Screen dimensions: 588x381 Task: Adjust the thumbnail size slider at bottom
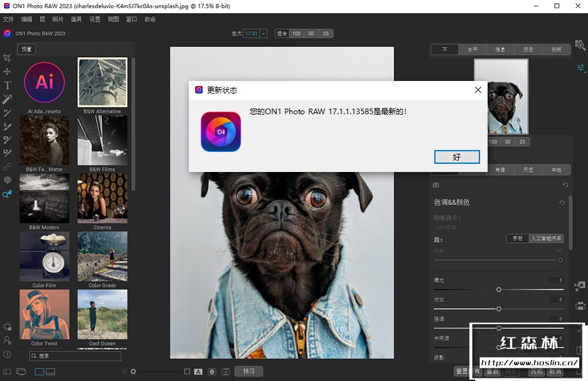point(133,372)
